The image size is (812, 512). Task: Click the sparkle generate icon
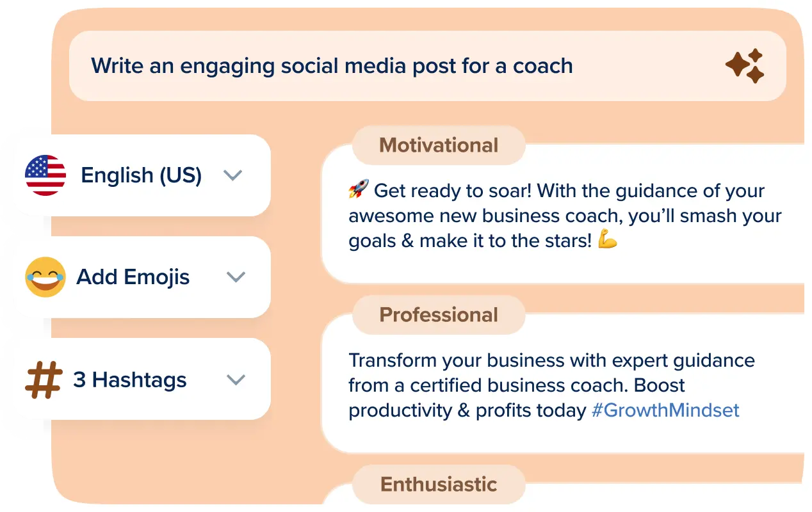744,66
